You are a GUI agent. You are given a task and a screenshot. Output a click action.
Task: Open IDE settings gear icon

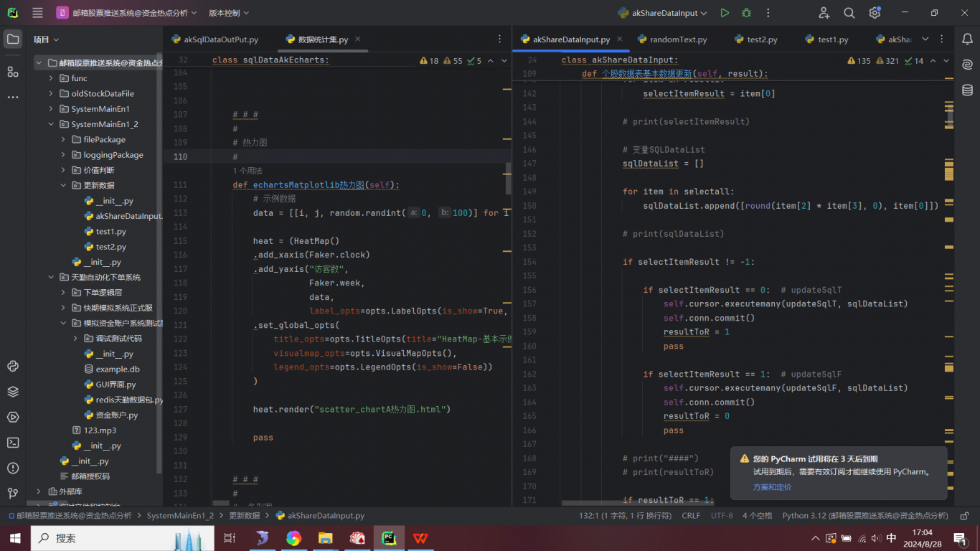[x=875, y=13]
